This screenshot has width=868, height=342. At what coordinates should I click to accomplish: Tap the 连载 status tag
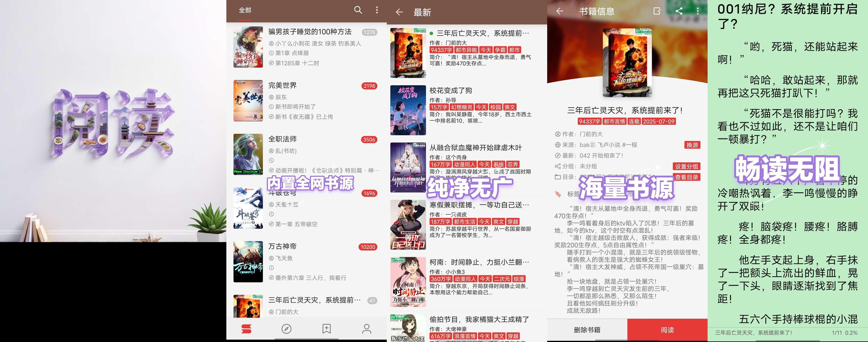coord(634,121)
